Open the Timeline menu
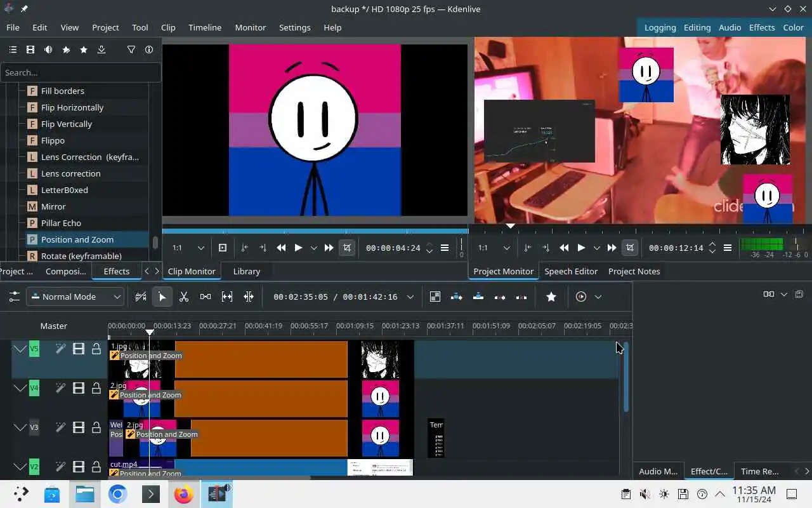Screen dimensions: 812x508 coord(205,27)
